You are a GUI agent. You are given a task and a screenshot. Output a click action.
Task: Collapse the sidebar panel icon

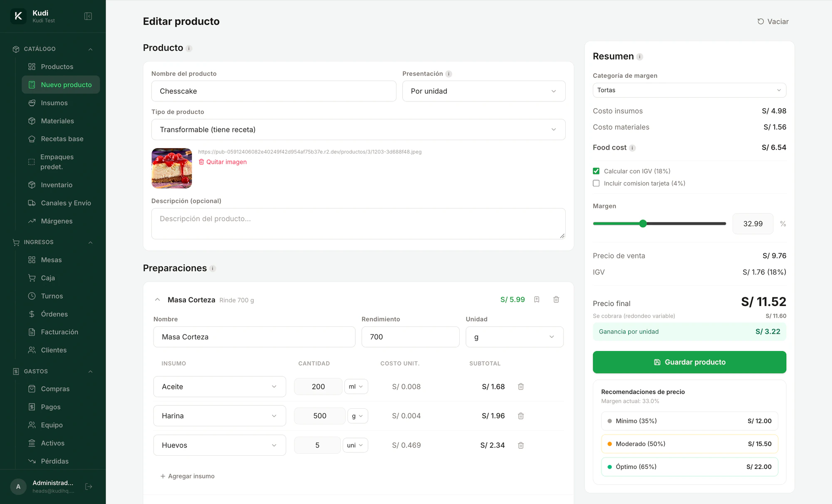click(x=88, y=16)
